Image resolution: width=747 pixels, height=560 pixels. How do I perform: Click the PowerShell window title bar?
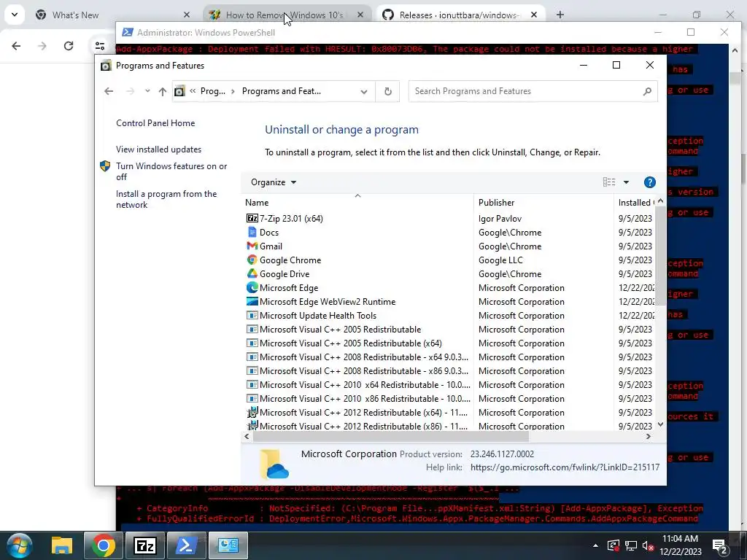[x=381, y=32]
